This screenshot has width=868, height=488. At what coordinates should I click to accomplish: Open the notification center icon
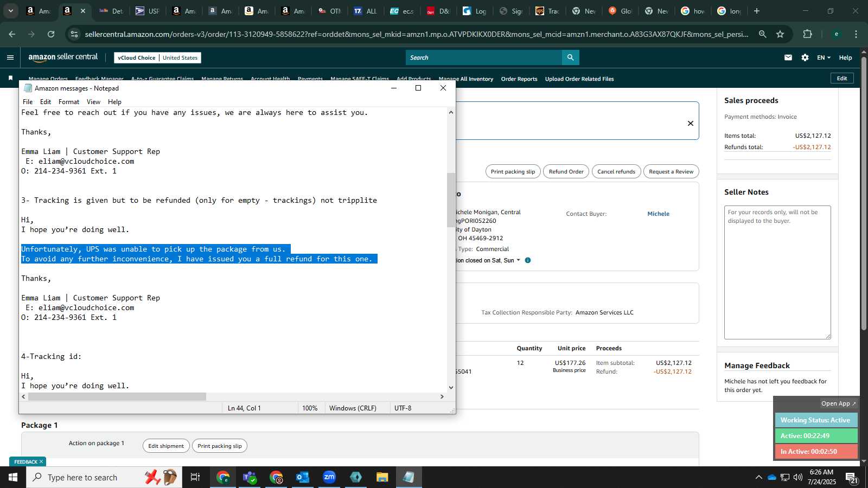852,478
